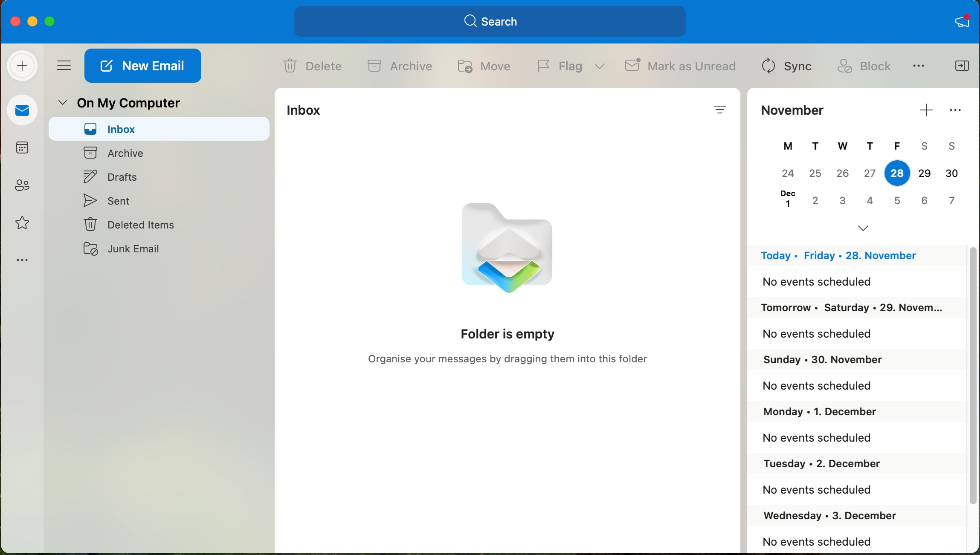The width and height of the screenshot is (980, 555).
Task: Open the Flag dropdown arrow
Action: pyautogui.click(x=600, y=66)
